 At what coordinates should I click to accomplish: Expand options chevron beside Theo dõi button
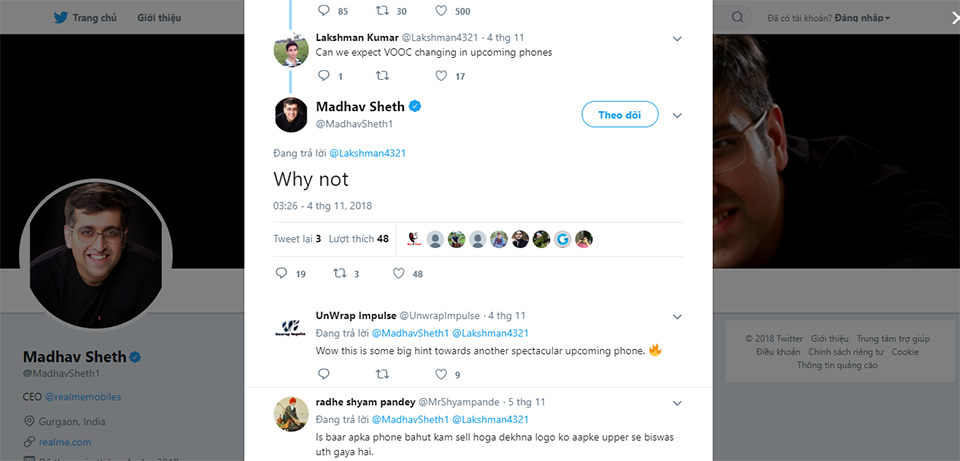(x=677, y=115)
